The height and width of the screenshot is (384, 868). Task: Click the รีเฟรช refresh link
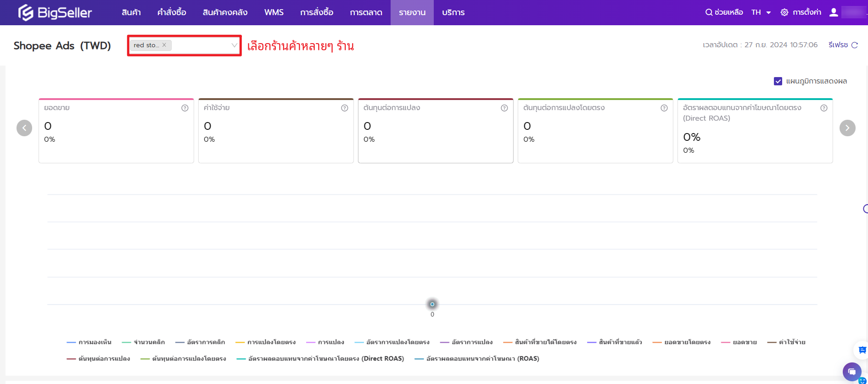pyautogui.click(x=843, y=45)
